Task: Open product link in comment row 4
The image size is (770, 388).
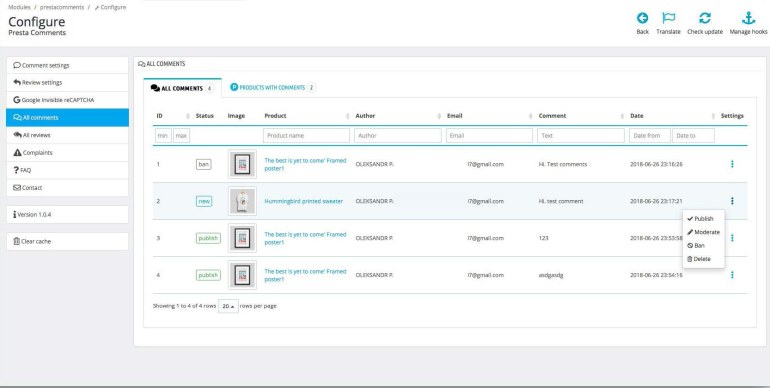Action: tap(305, 275)
